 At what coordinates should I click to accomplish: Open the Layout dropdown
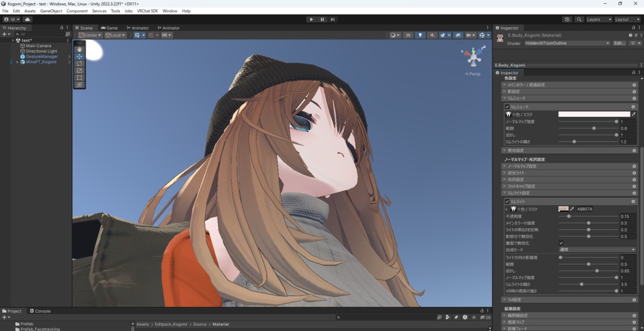(x=627, y=19)
